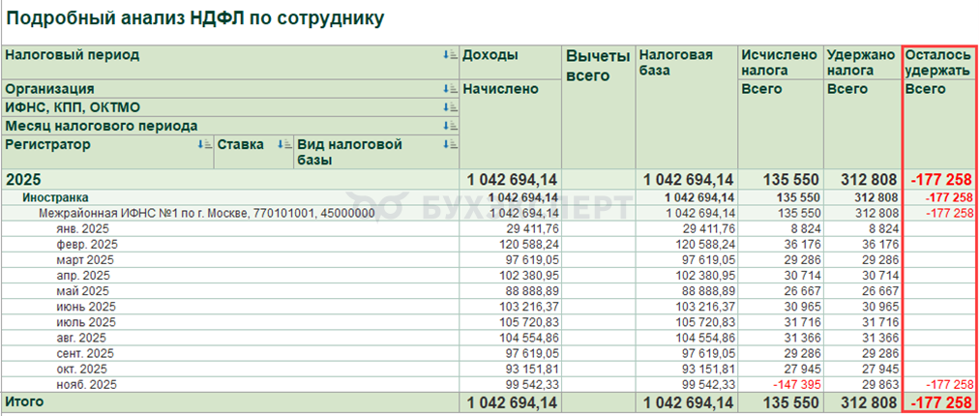Select the Начислено subheader cell
The height and width of the screenshot is (416, 980).
(x=511, y=124)
